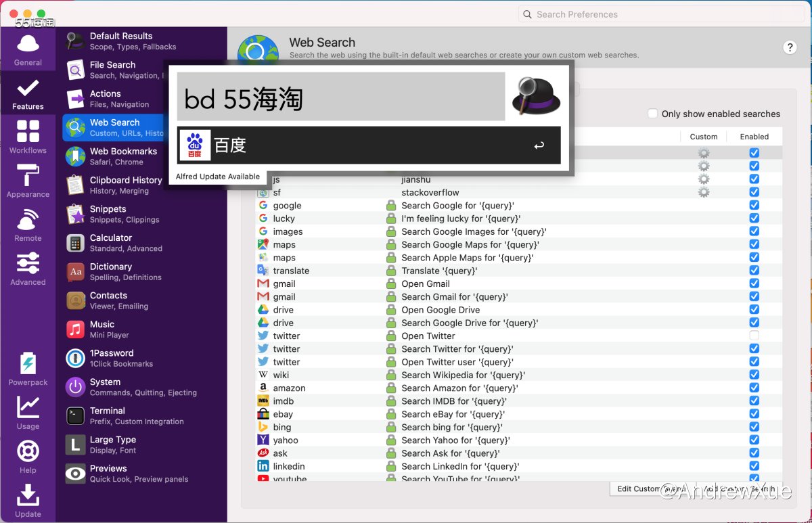The width and height of the screenshot is (812, 523).
Task: Disable the ebay search checkbox
Action: pos(754,414)
